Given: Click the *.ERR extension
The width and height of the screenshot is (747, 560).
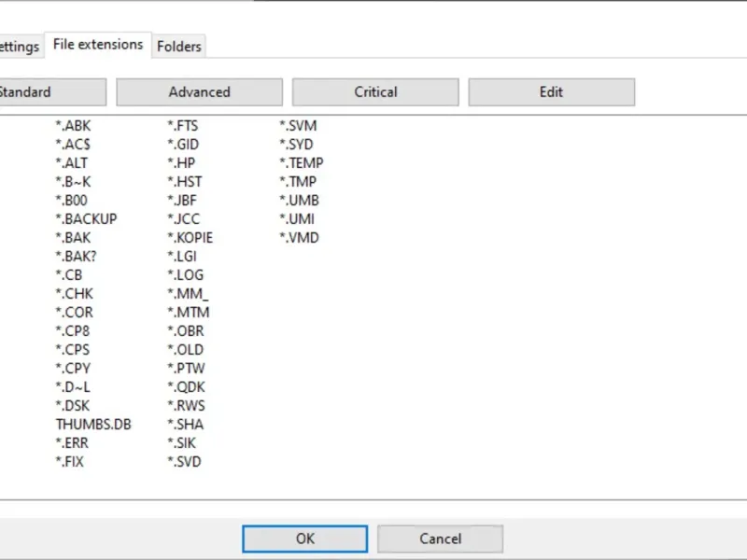Looking at the screenshot, I should (72, 442).
